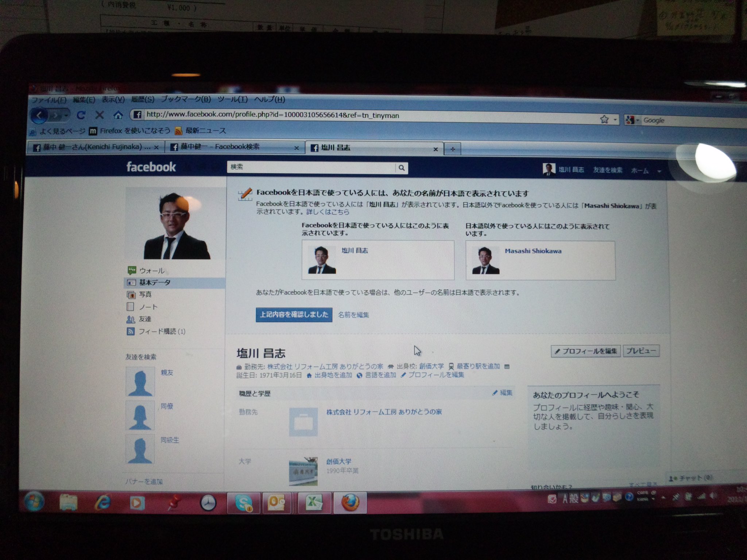This screenshot has height=560, width=747.
Task: Click the 創価大学 university thumbnail image
Action: point(303,471)
